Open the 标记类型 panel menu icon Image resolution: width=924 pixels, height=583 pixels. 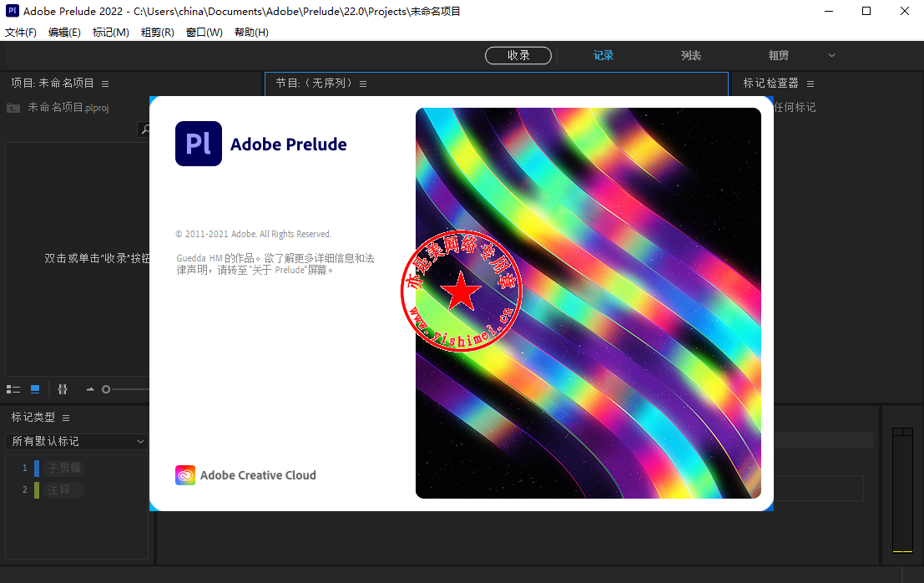point(66,418)
